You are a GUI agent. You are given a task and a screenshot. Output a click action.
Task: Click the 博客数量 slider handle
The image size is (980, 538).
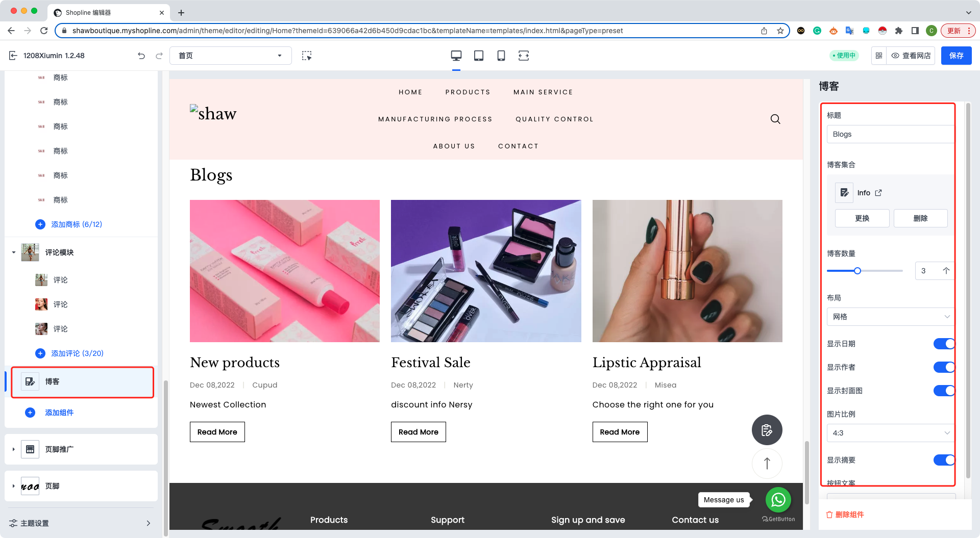[857, 271]
